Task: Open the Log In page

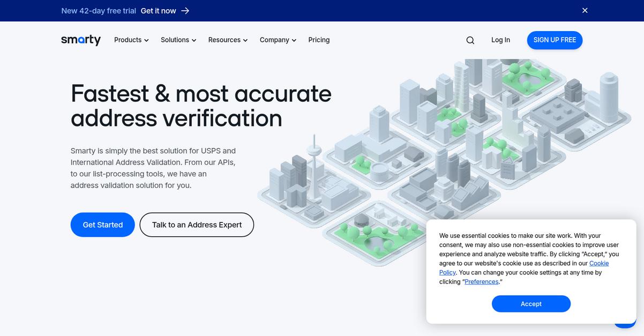Action: click(500, 40)
